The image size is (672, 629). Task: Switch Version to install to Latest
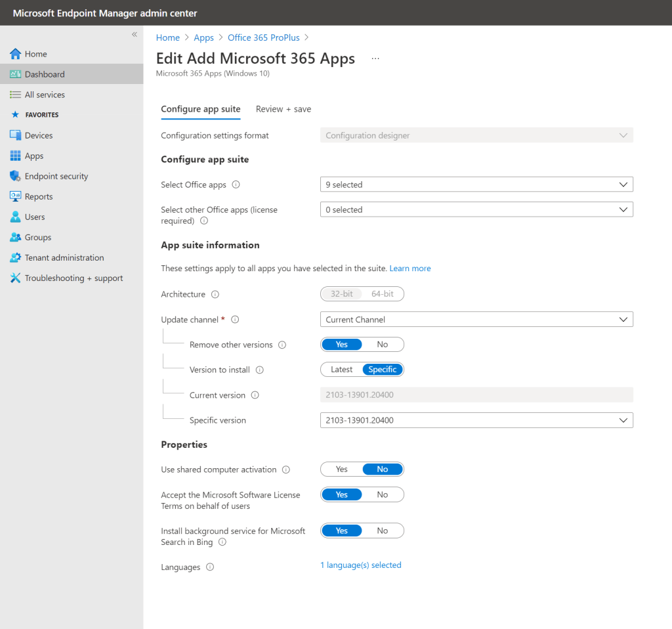(x=341, y=370)
